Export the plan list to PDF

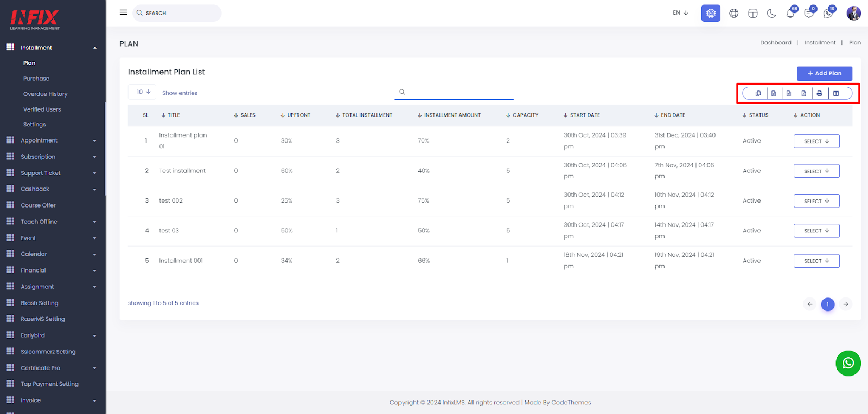click(804, 93)
